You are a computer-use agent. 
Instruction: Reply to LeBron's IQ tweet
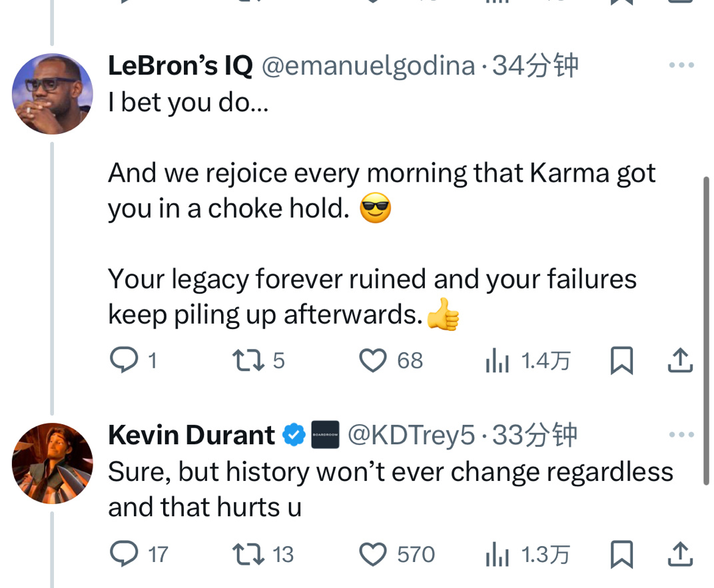coord(123,360)
